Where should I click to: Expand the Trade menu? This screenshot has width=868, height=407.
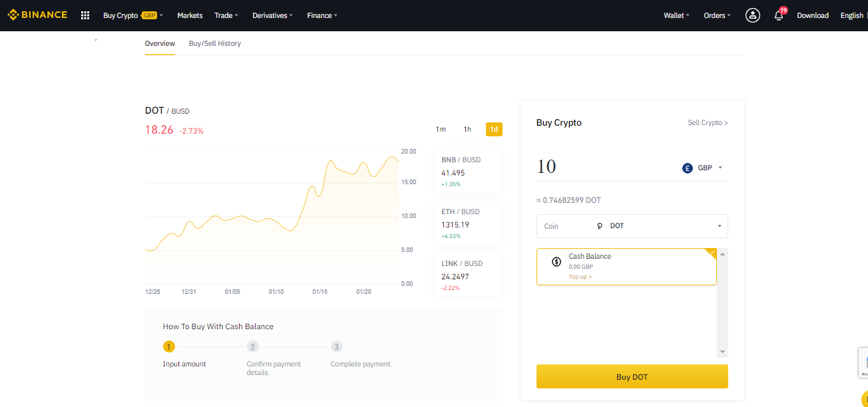pos(226,15)
